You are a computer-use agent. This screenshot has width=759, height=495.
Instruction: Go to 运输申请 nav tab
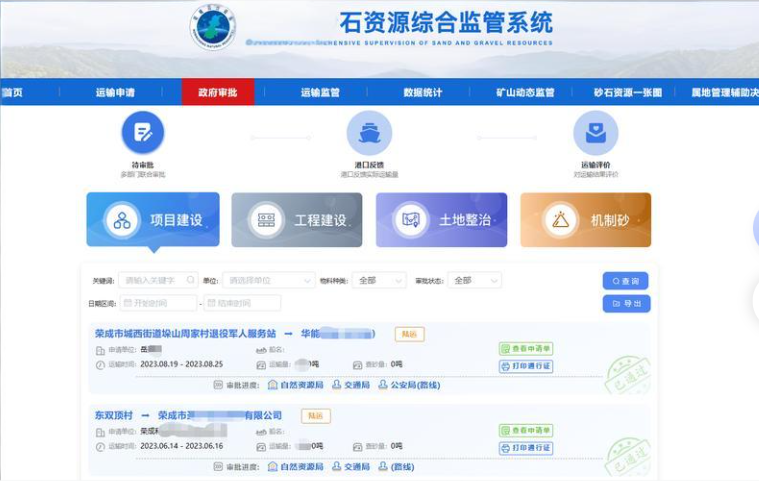coord(115,92)
